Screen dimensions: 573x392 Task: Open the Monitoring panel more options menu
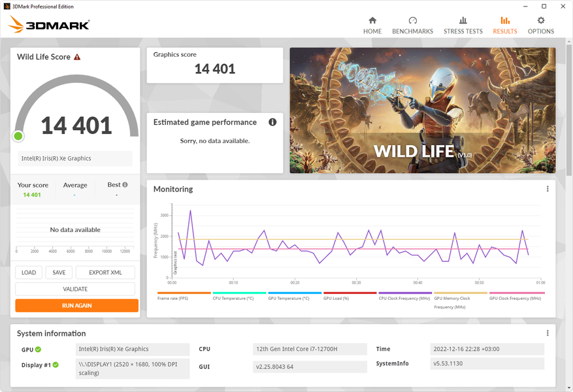pyautogui.click(x=548, y=189)
